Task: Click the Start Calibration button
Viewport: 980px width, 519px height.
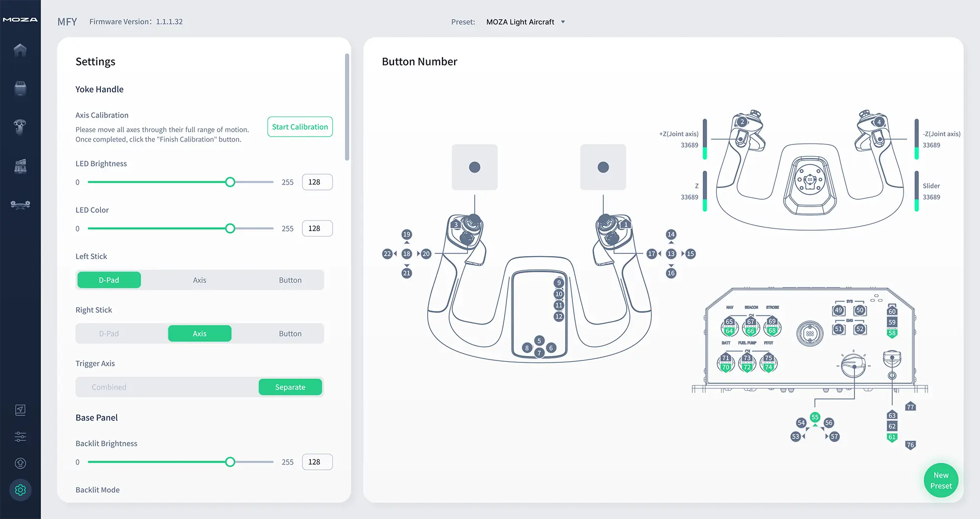Action: tap(300, 127)
